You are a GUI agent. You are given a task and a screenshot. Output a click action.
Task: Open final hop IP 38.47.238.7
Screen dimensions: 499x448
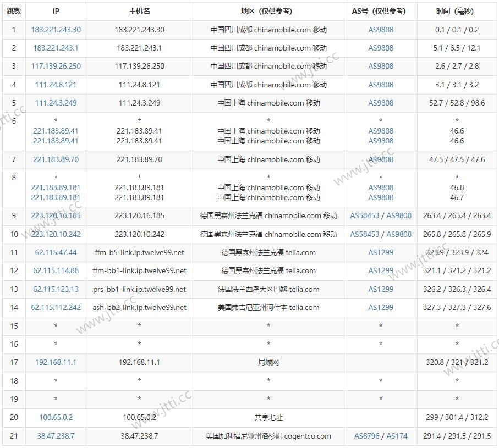56,436
